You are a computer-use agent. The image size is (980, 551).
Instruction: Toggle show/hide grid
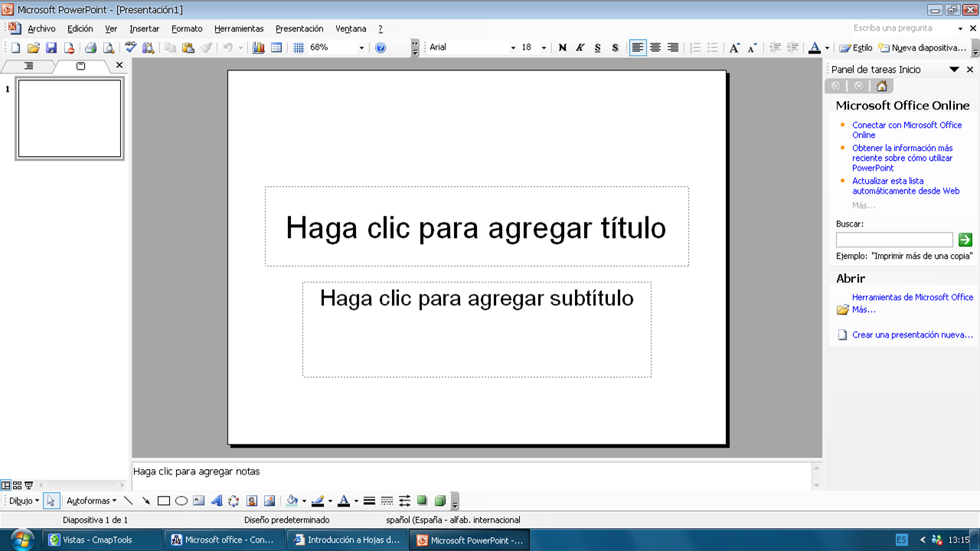(x=299, y=47)
